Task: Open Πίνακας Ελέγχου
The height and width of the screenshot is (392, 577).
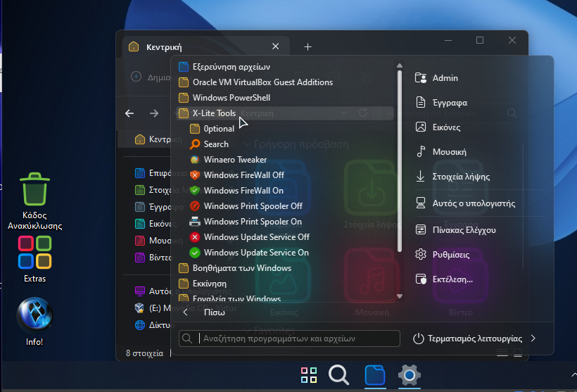Action: click(x=455, y=230)
